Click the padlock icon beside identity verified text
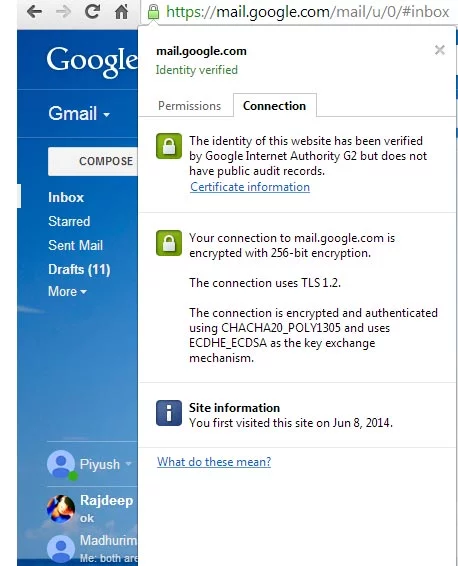Screen dimensions: 458x566 tap(169, 146)
